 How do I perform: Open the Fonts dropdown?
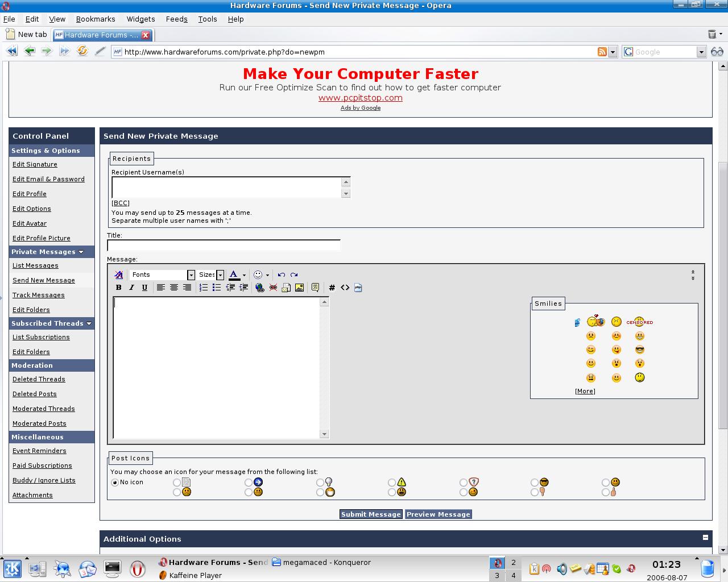tap(191, 275)
